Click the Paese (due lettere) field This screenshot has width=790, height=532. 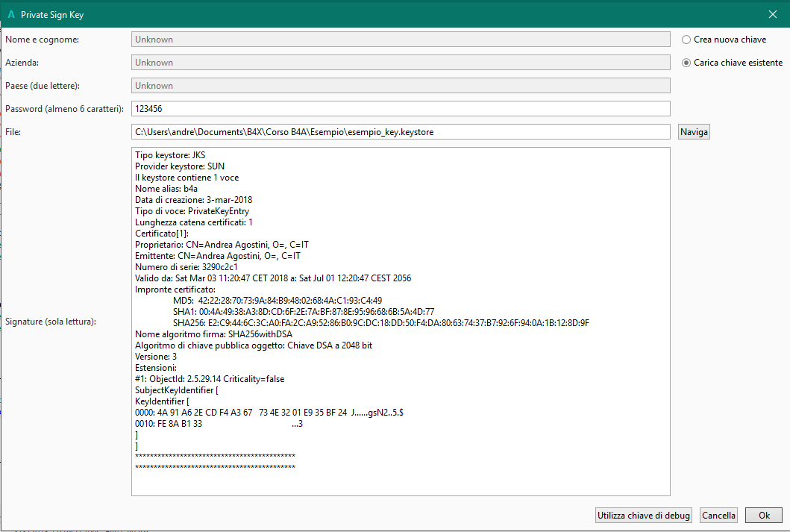point(401,86)
